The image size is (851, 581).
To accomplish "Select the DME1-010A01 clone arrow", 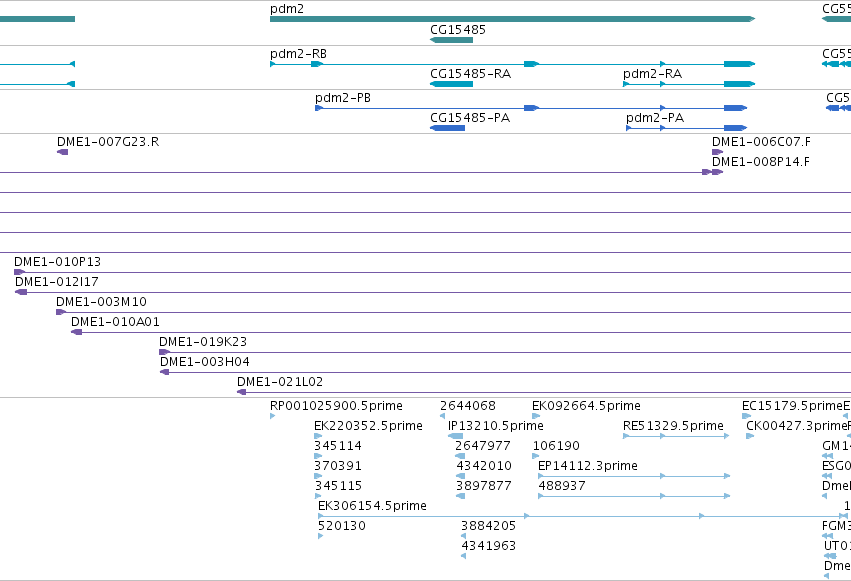I will [x=77, y=332].
